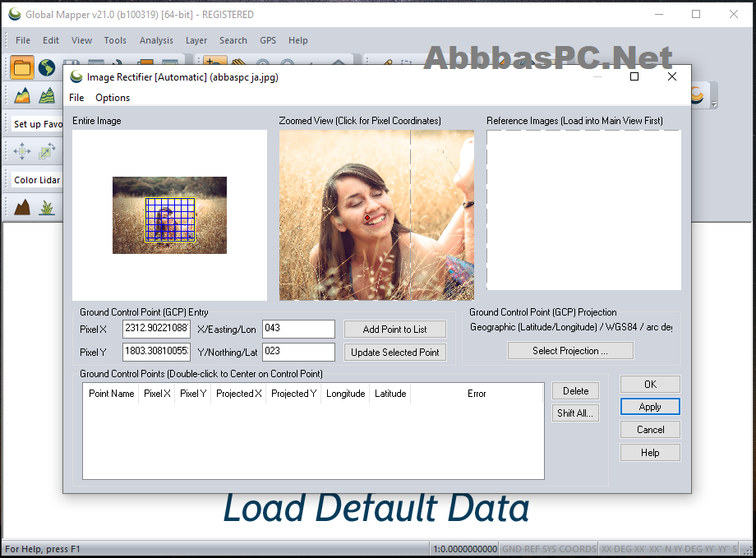Click the green contour terrain icon

tap(47, 95)
